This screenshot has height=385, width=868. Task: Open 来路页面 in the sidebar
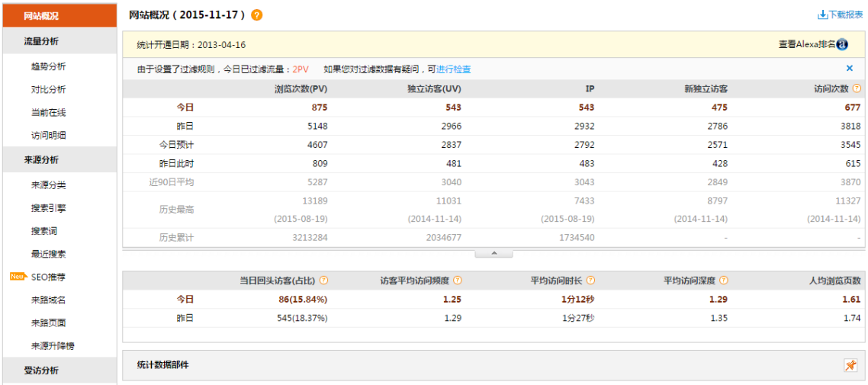coord(49,322)
